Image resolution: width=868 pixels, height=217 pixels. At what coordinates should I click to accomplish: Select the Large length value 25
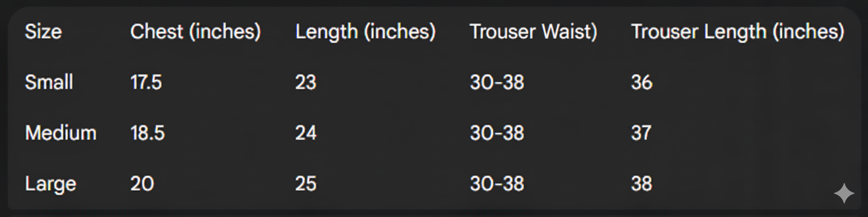click(x=306, y=184)
